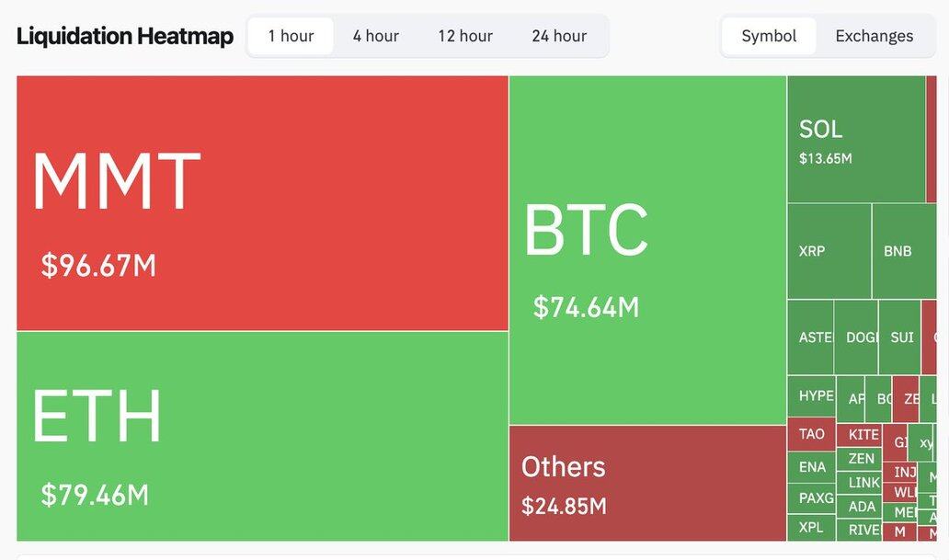Select the PAXG heatmap tile
The width and height of the screenshot is (949, 560).
pos(811,498)
